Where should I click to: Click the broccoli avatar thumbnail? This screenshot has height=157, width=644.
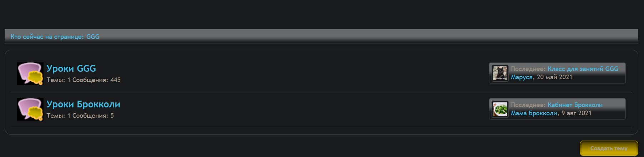pos(500,109)
